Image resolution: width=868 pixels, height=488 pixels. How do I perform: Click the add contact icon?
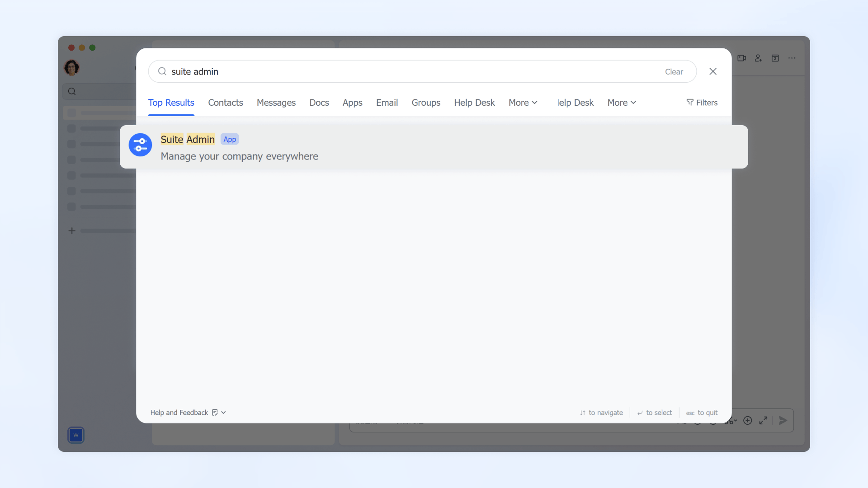tap(758, 58)
